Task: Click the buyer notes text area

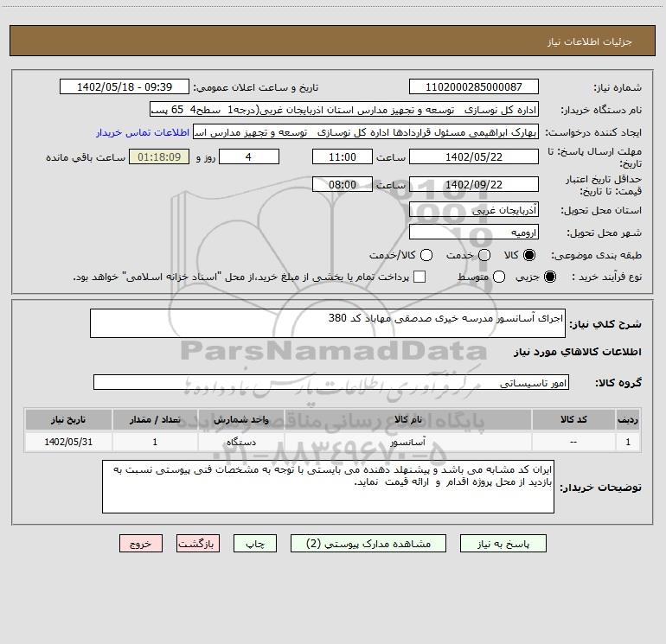Action: (328, 487)
